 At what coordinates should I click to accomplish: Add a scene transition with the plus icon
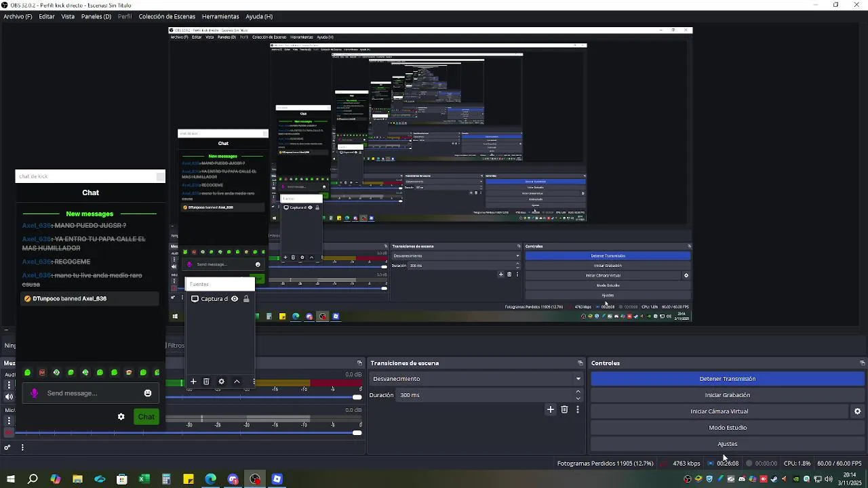tap(551, 409)
